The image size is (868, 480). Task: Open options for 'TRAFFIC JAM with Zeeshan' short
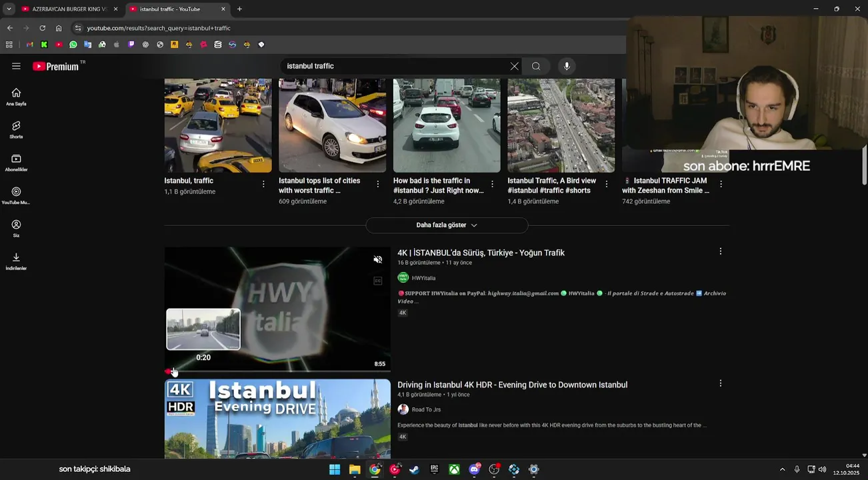[721, 184]
